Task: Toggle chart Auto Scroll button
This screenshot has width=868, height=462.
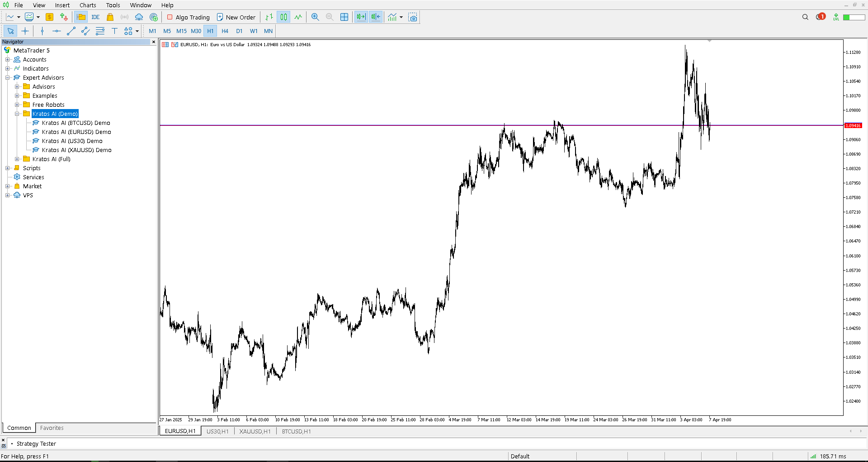Action: pos(361,17)
